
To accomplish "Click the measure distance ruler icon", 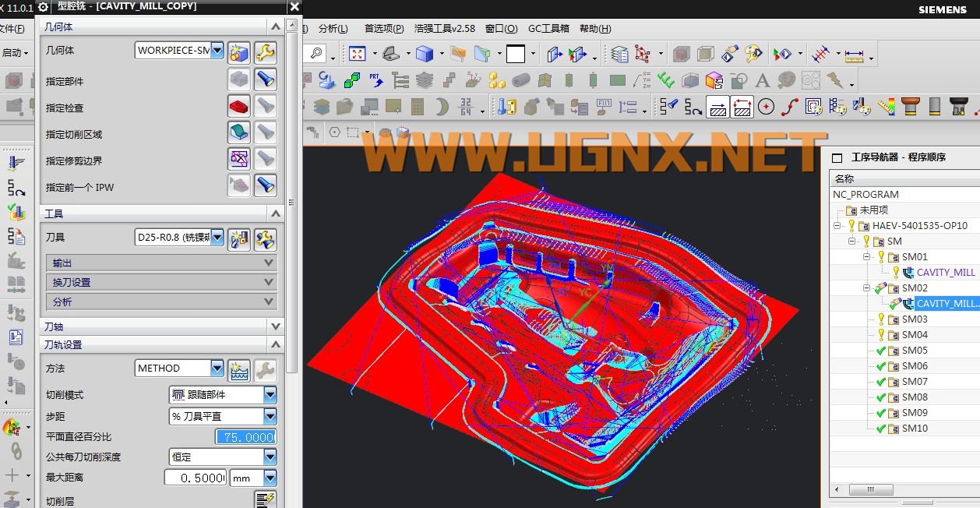I will click(x=855, y=55).
